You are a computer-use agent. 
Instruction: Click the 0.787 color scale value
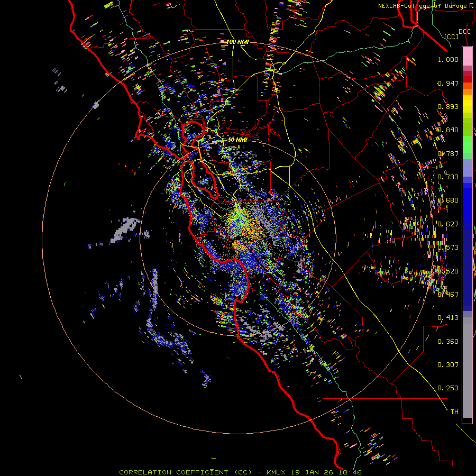tap(448, 153)
